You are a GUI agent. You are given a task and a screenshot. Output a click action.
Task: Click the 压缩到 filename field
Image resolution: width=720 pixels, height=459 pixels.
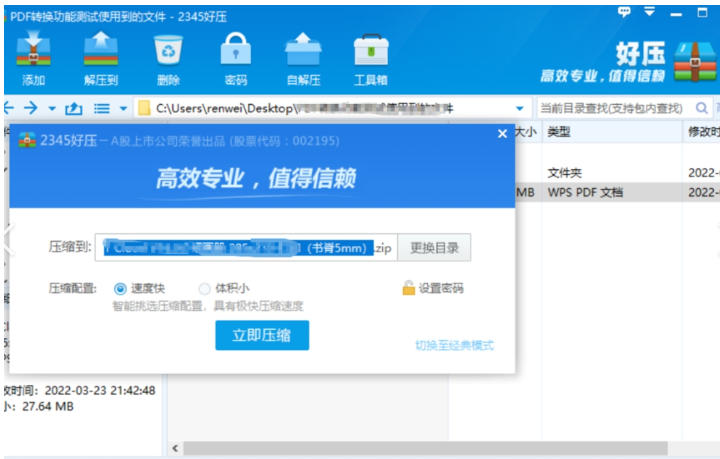pyautogui.click(x=246, y=248)
